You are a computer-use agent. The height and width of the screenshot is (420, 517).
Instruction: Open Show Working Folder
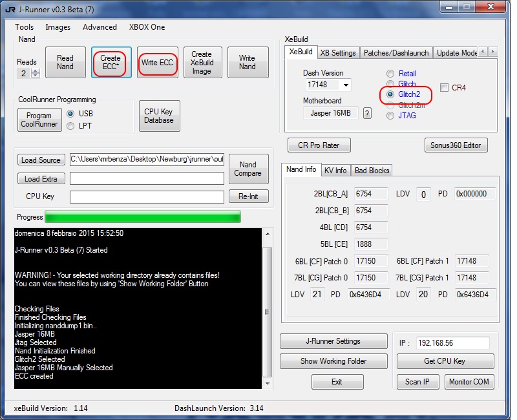[333, 361]
